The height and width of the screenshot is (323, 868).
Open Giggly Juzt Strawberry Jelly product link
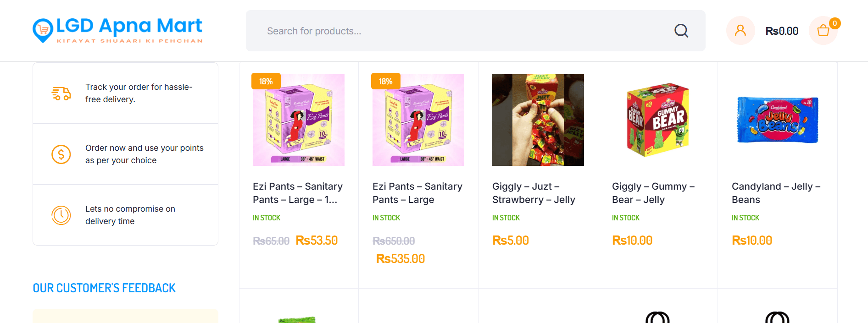tap(534, 193)
